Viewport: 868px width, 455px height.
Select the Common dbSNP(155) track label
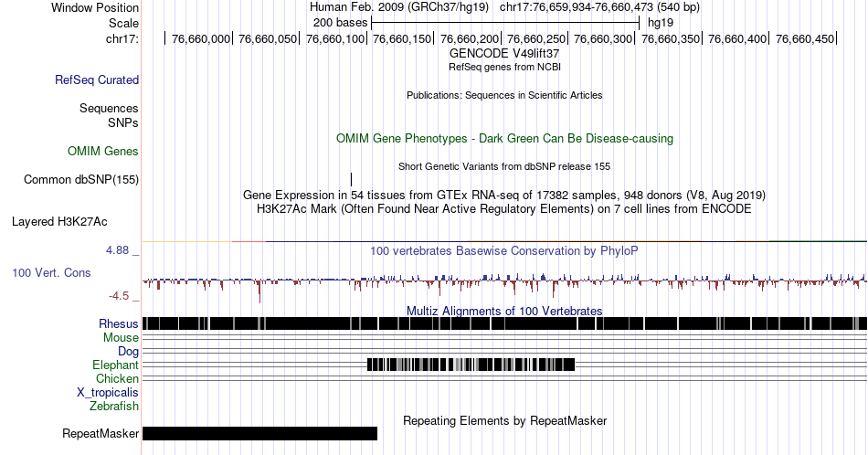pos(80,179)
